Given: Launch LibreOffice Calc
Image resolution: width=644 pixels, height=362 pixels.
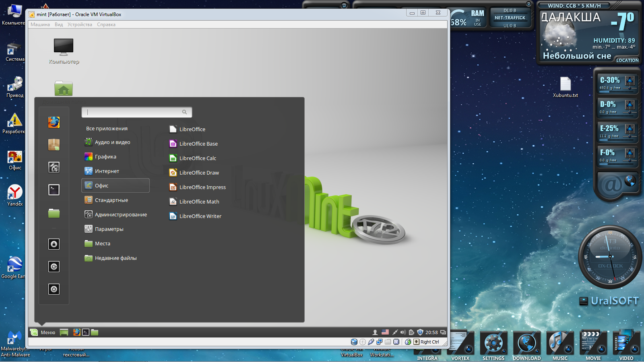Looking at the screenshot, I should (193, 158).
